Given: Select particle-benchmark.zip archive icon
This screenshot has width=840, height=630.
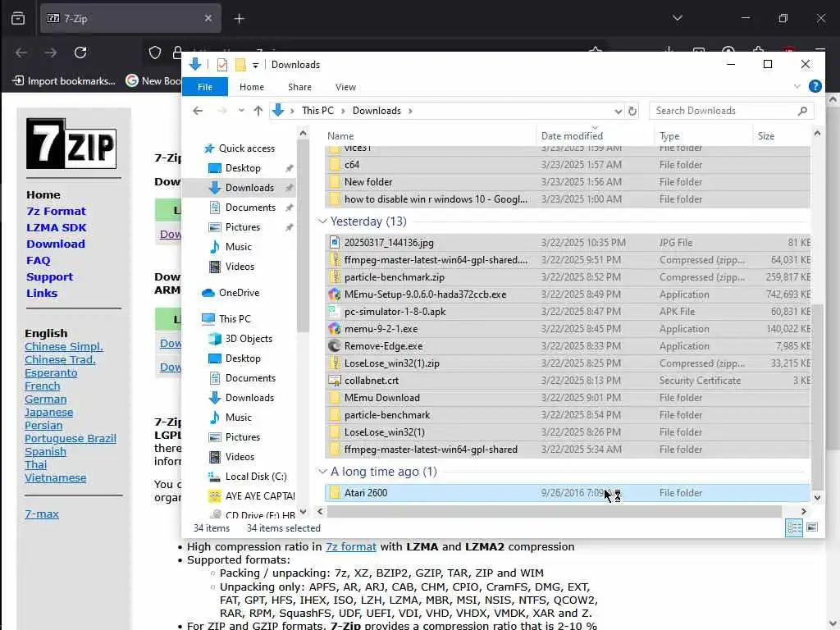Looking at the screenshot, I should (335, 277).
